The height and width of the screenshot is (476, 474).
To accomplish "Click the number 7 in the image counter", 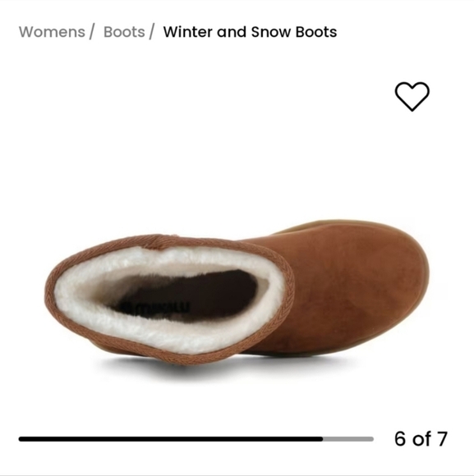I will point(442,439).
